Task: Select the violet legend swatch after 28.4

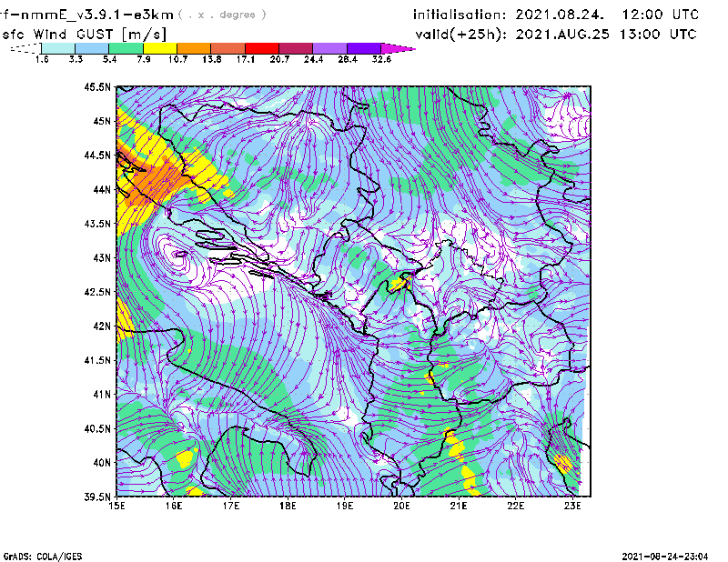Action: [x=363, y=47]
